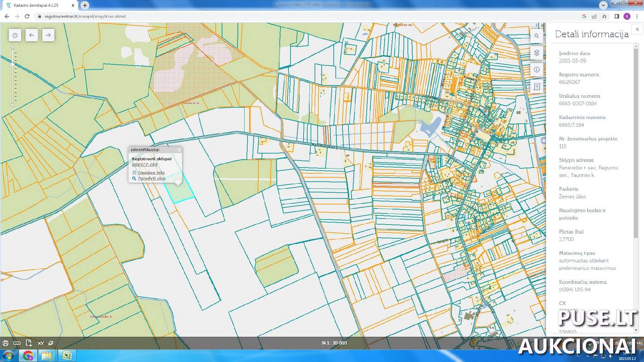Go to next map extent arrow
Screen dimensions: 644x362
[48, 35]
